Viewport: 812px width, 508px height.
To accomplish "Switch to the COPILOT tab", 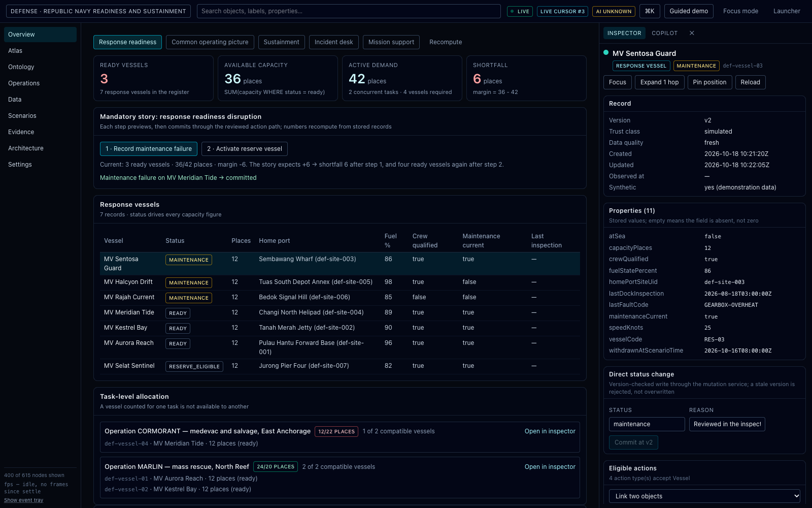I will pyautogui.click(x=664, y=33).
